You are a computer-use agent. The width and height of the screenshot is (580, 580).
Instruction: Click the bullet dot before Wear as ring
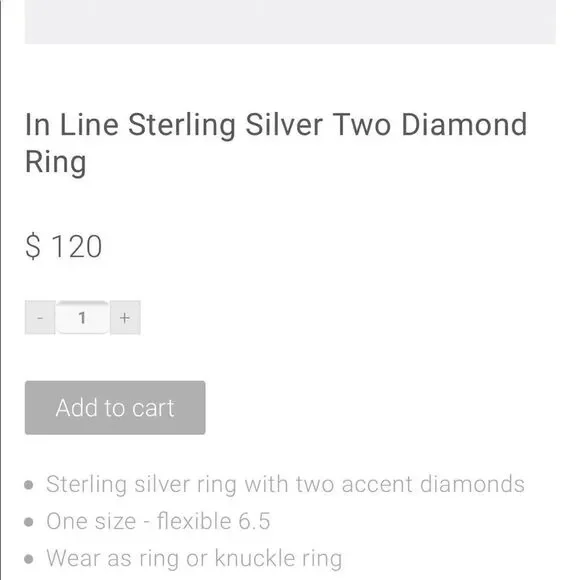tap(29, 559)
